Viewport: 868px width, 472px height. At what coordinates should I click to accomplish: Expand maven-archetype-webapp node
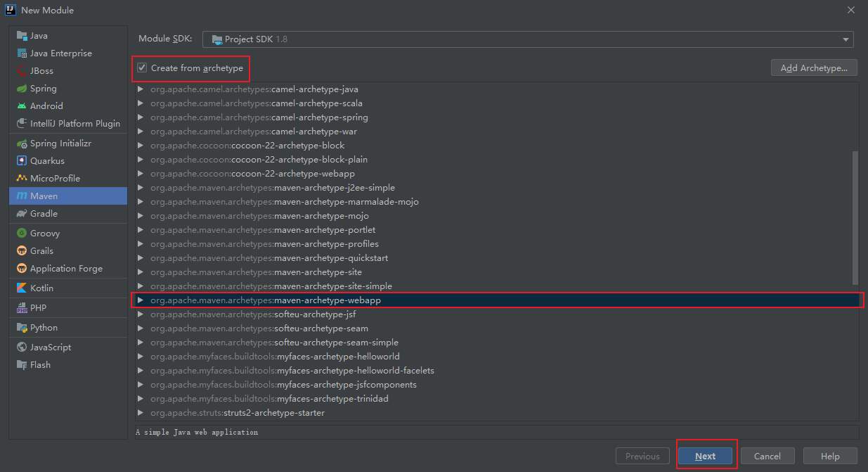pyautogui.click(x=141, y=300)
